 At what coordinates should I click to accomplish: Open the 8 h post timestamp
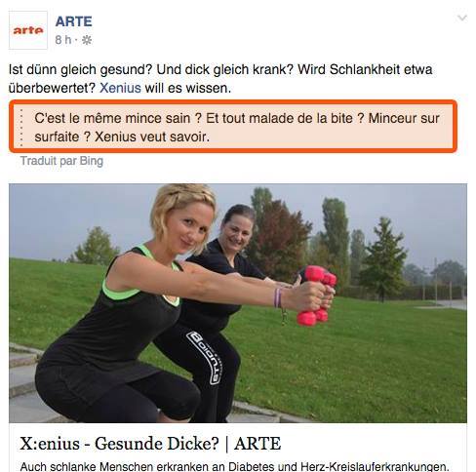63,40
